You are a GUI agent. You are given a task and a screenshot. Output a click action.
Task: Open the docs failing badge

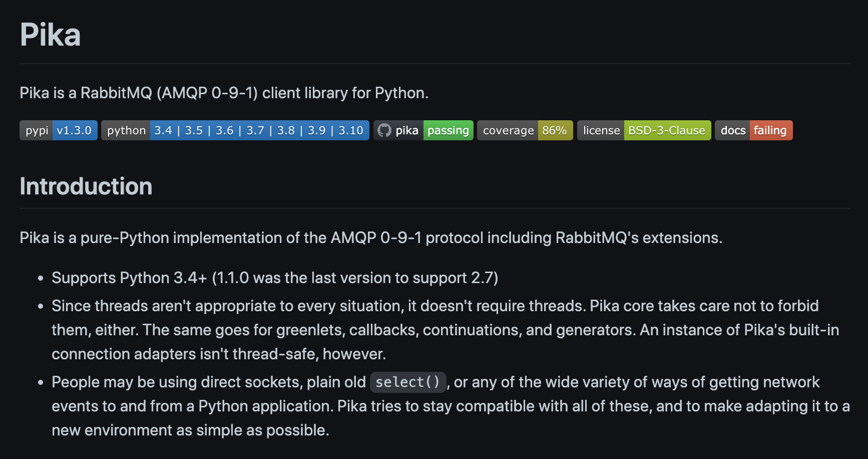pos(754,130)
